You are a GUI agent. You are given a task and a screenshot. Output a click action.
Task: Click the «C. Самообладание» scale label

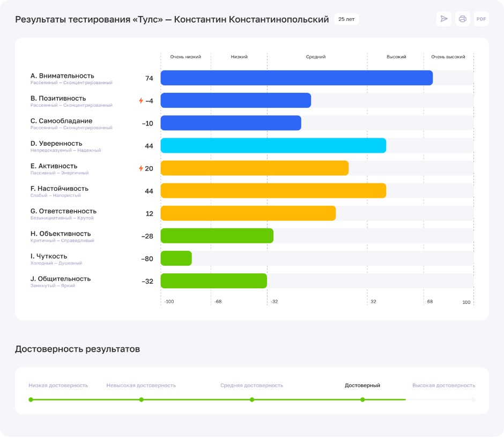click(x=61, y=121)
